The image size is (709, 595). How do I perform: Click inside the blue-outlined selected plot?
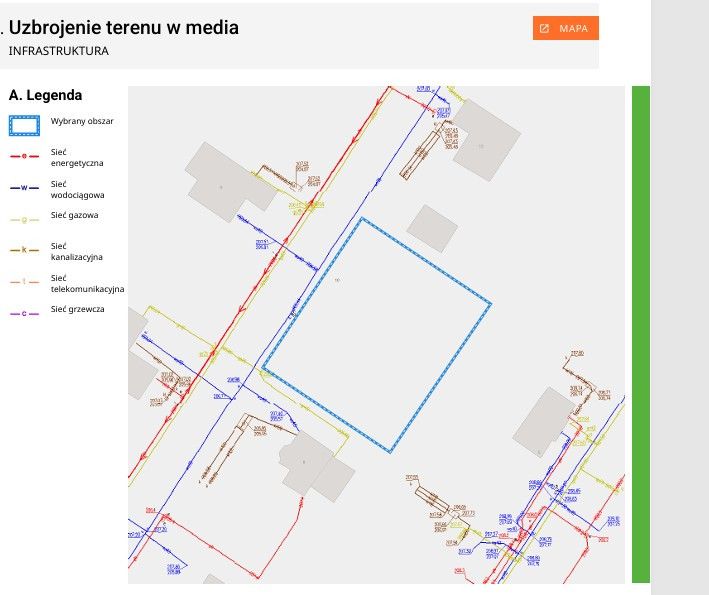click(x=377, y=335)
